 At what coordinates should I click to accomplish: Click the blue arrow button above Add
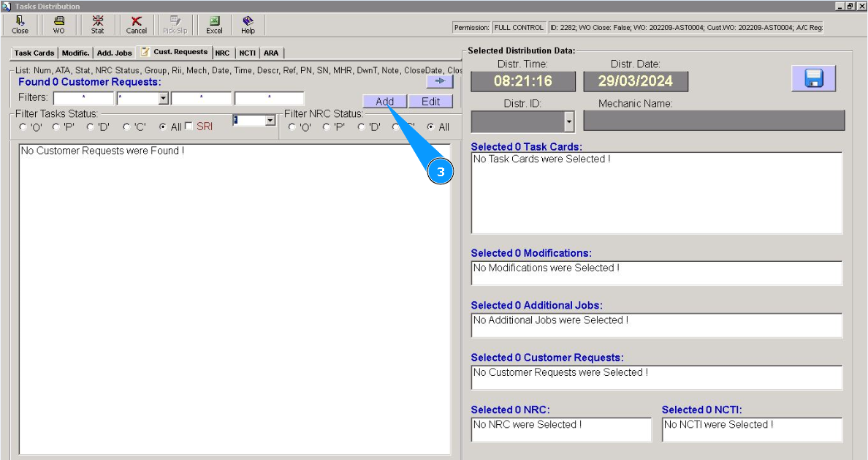tap(440, 81)
